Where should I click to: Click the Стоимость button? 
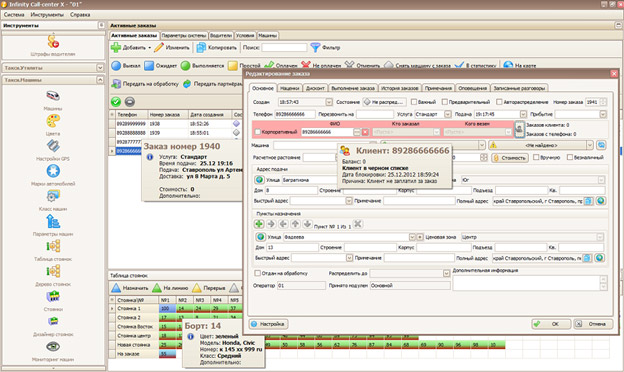point(510,158)
